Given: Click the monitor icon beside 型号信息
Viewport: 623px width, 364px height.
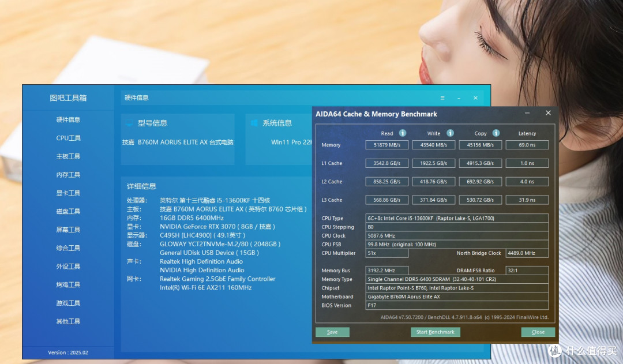Looking at the screenshot, I should [129, 123].
